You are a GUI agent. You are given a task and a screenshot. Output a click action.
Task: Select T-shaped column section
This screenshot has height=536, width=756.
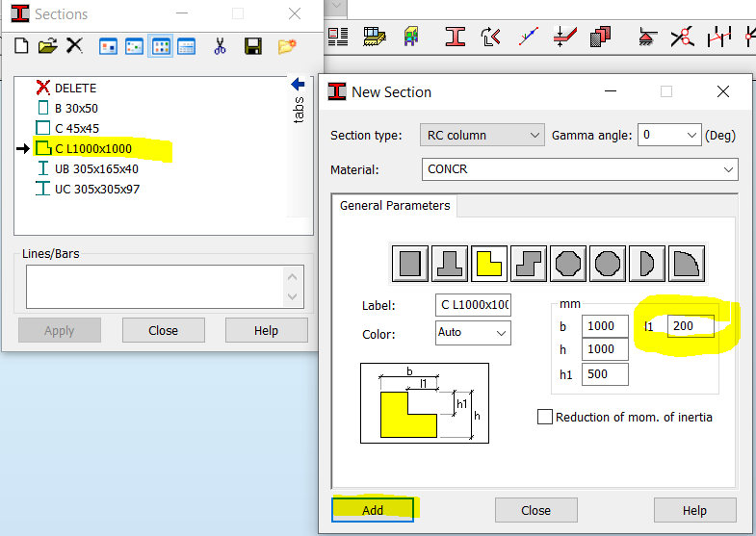point(450,264)
